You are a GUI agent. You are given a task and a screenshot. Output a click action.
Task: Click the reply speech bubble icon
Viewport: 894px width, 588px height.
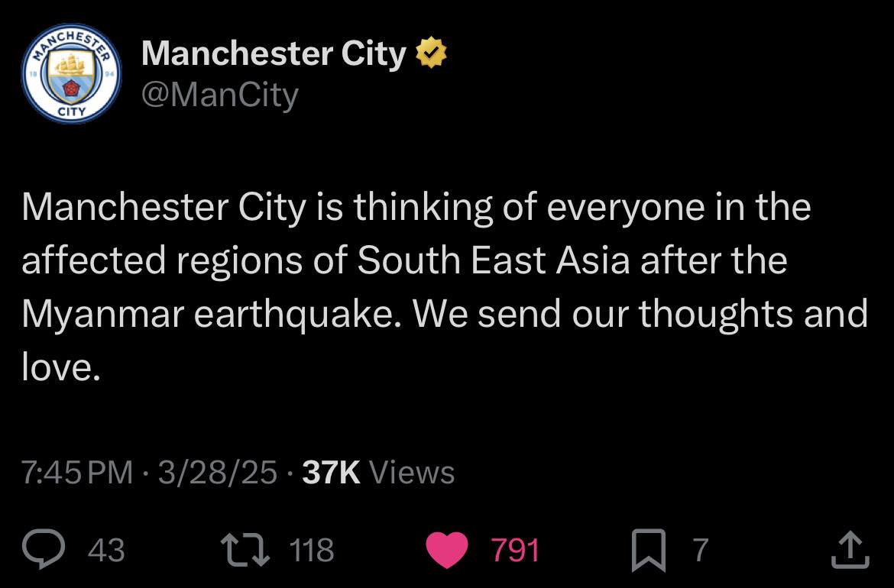(x=44, y=550)
